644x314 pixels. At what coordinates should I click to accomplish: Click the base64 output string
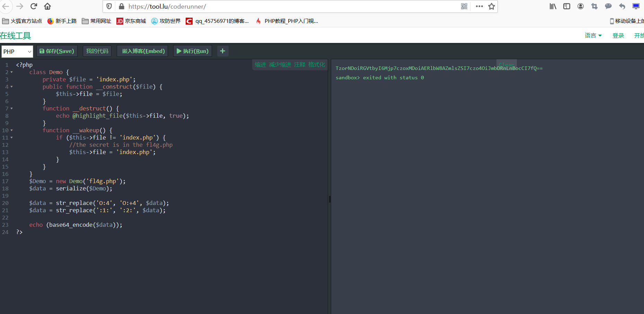[x=439, y=68]
